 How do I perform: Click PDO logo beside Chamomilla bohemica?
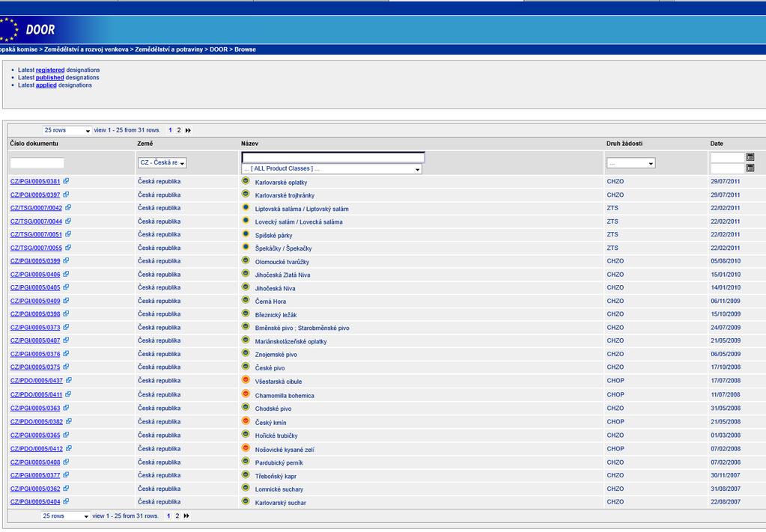[246, 394]
